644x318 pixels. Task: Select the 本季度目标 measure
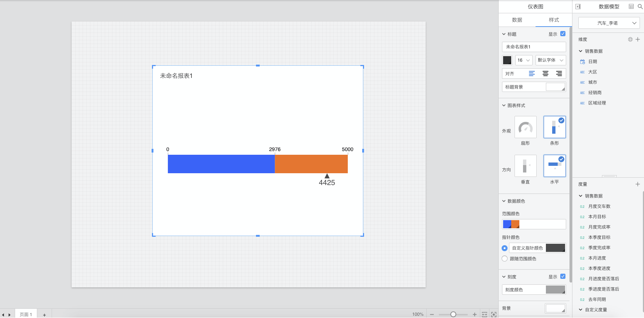coord(599,237)
